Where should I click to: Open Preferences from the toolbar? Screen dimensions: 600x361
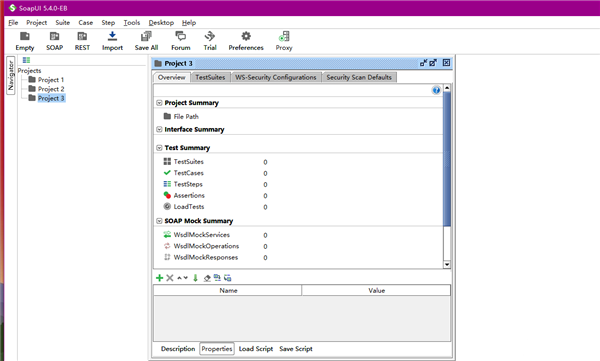point(246,41)
